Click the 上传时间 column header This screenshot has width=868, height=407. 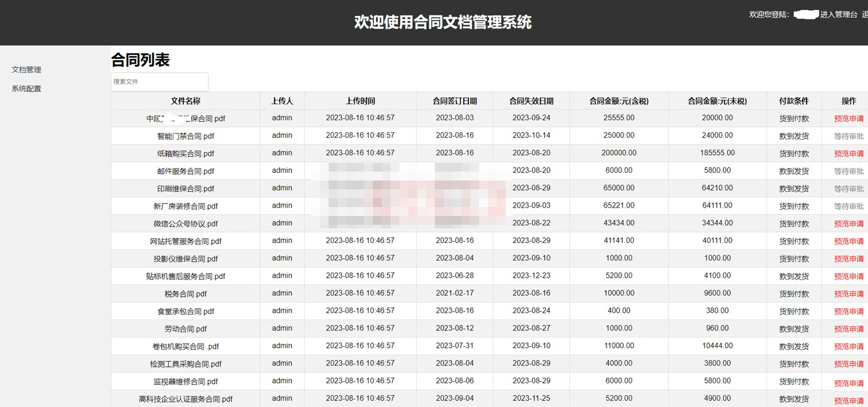tap(360, 101)
